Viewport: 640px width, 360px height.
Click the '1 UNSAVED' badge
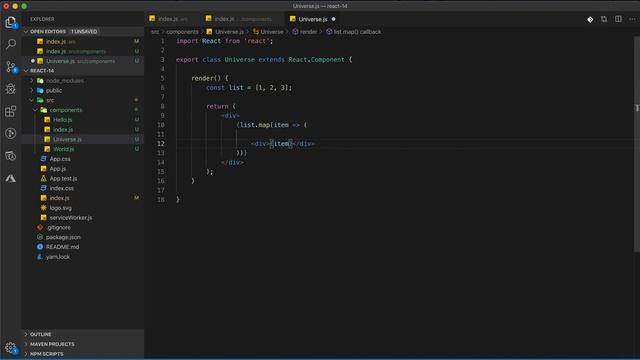pyautogui.click(x=84, y=31)
